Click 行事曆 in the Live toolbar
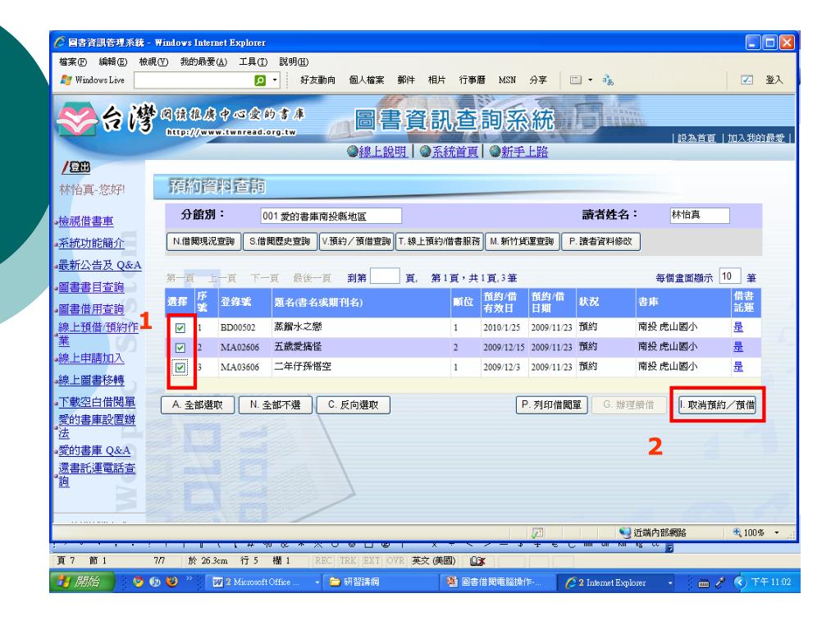The height and width of the screenshot is (630, 840). point(472,80)
